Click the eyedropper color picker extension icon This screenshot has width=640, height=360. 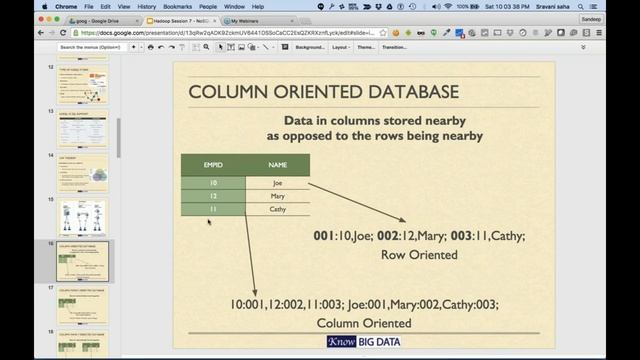pos(447,33)
